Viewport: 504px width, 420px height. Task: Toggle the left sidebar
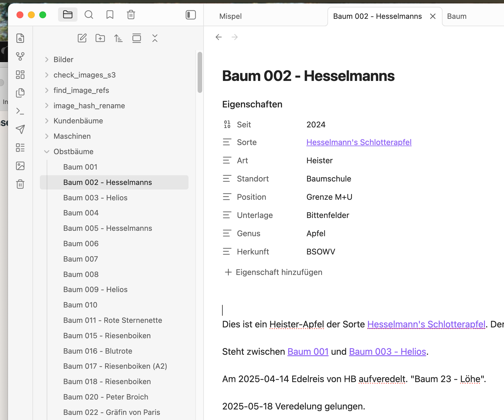pos(190,15)
